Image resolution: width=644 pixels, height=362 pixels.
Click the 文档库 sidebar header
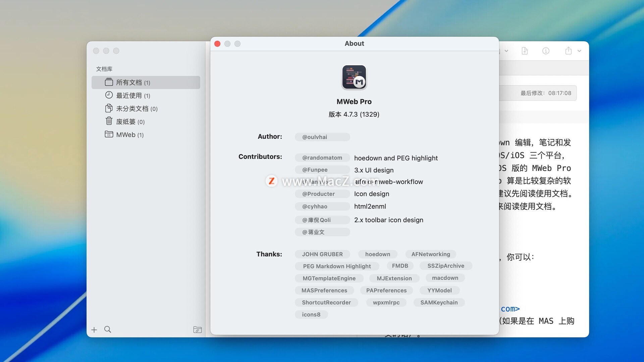point(104,69)
